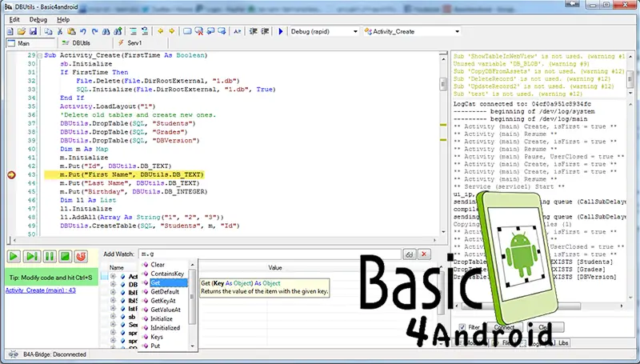Image resolution: width=640 pixels, height=364 pixels.
Task: Open the Debug (rapid) build dropdown
Action: tap(354, 32)
